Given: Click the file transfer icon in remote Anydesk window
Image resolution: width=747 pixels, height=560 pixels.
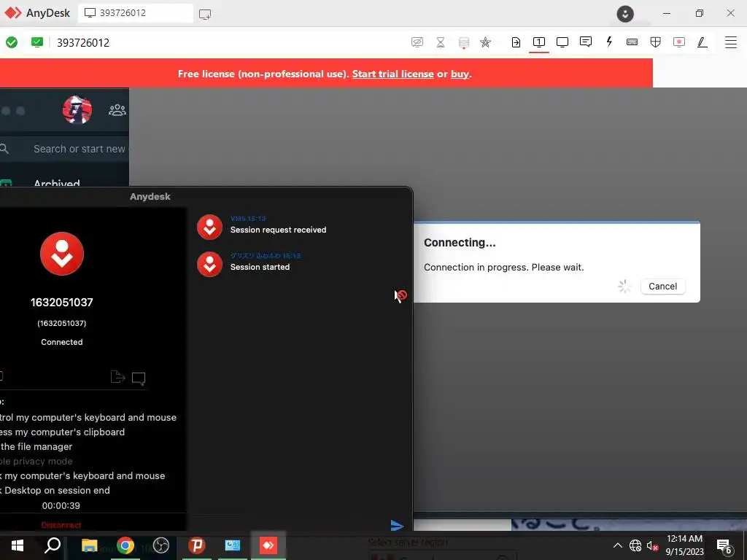Looking at the screenshot, I should tap(117, 377).
